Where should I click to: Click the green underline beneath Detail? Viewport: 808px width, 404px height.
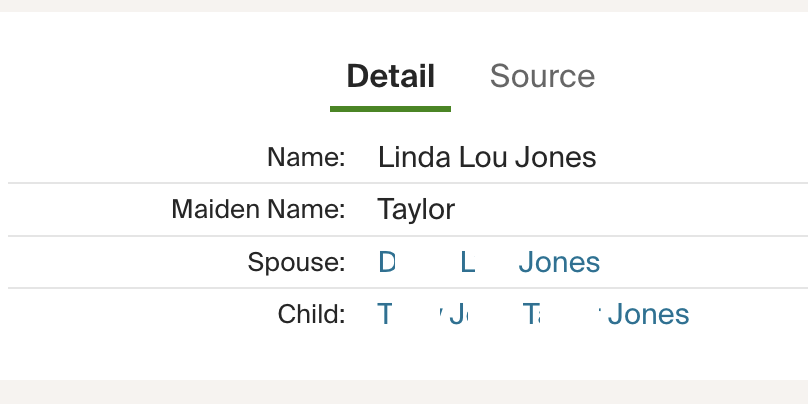(390, 108)
